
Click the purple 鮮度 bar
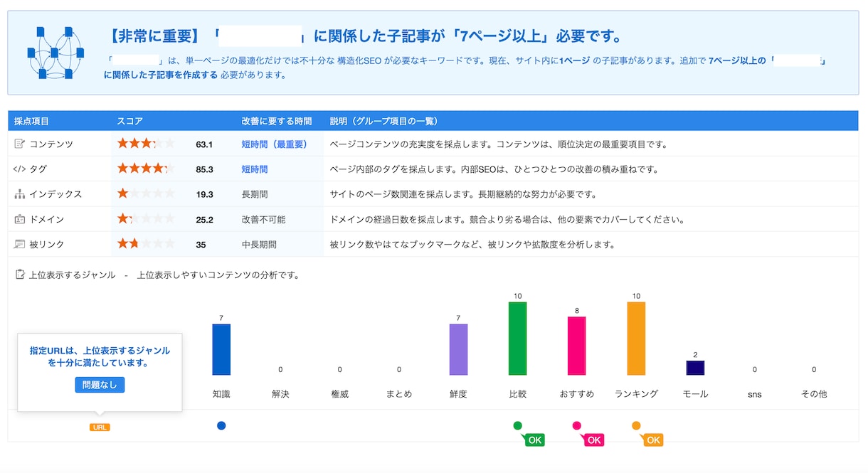(458, 349)
